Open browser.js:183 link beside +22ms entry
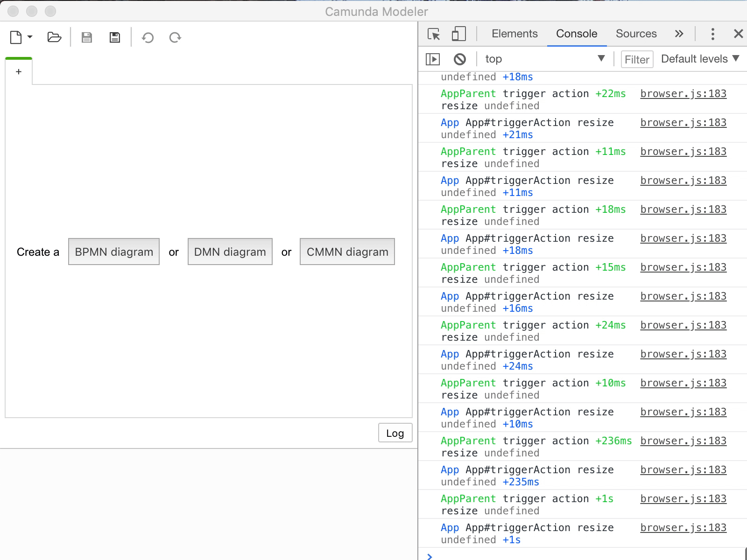747x560 pixels. point(684,93)
